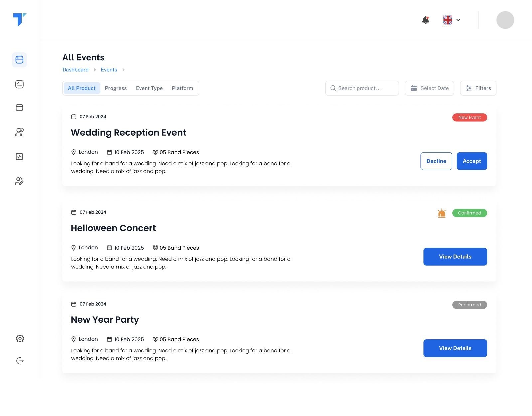Screen dimensions: 532x416
Task: Go to Dashboard breadcrumb link
Action: click(75, 70)
